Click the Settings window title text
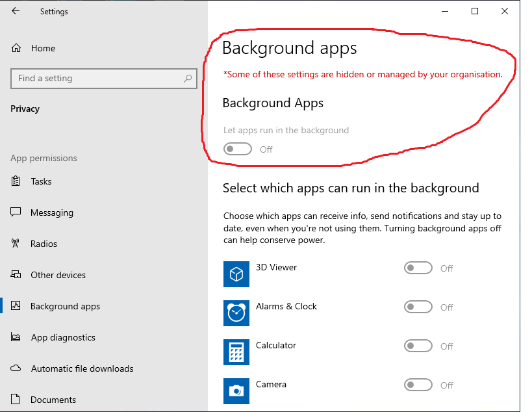 (54, 12)
